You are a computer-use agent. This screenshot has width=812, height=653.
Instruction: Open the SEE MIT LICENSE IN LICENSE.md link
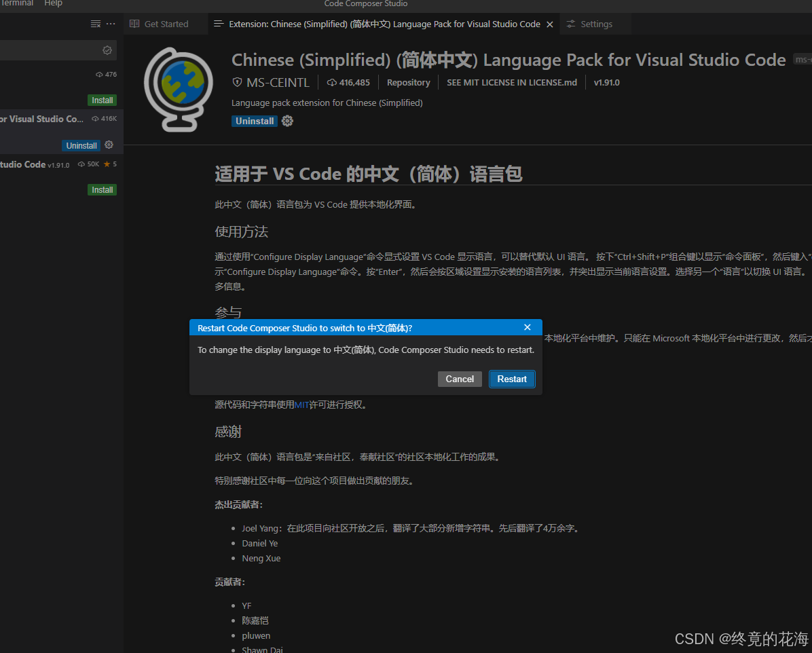tap(512, 82)
